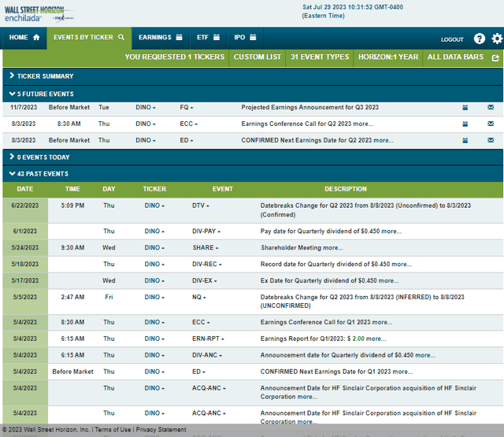Open NQ event dropdown in 5/5/2023 row
Viewport: 504px width, 437px height.
click(x=199, y=297)
